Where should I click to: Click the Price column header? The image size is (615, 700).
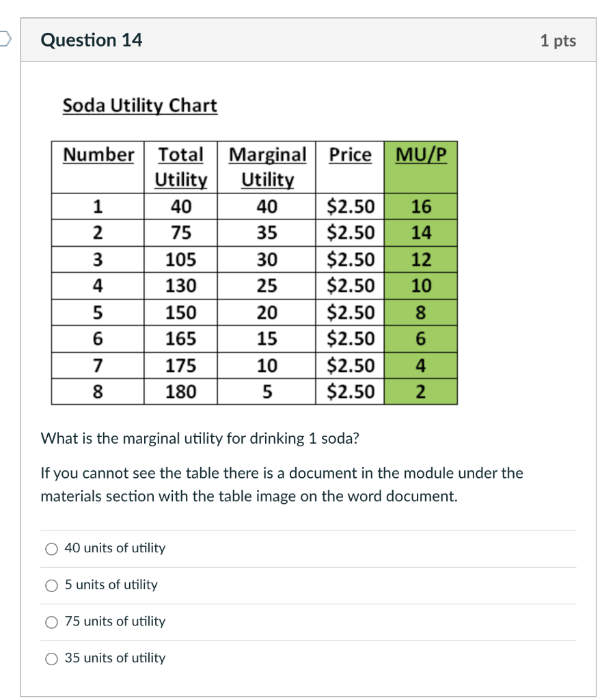(349, 154)
